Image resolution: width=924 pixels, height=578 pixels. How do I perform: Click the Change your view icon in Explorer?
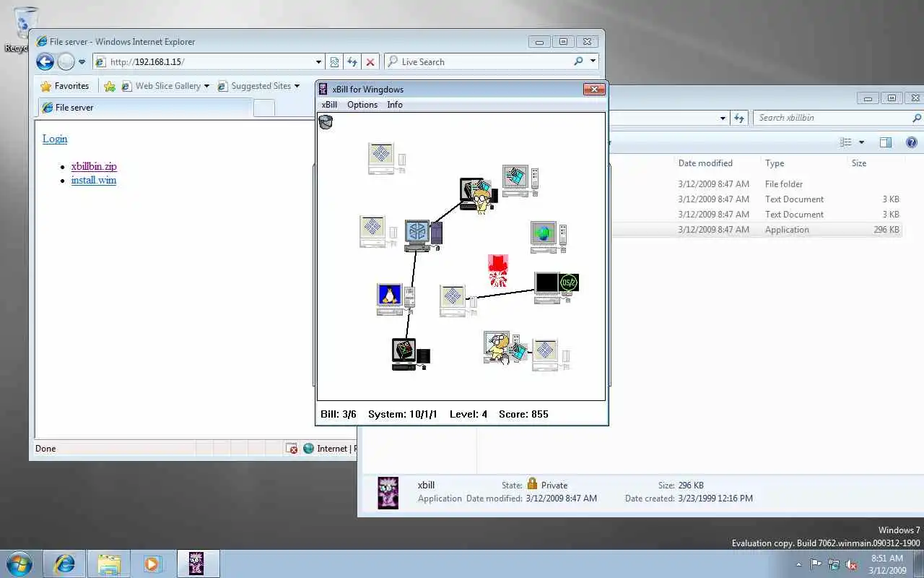tap(846, 142)
